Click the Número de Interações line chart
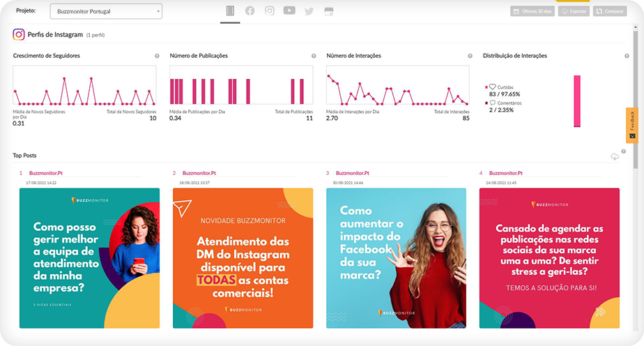Screen dimensions: 644x346 (397, 85)
